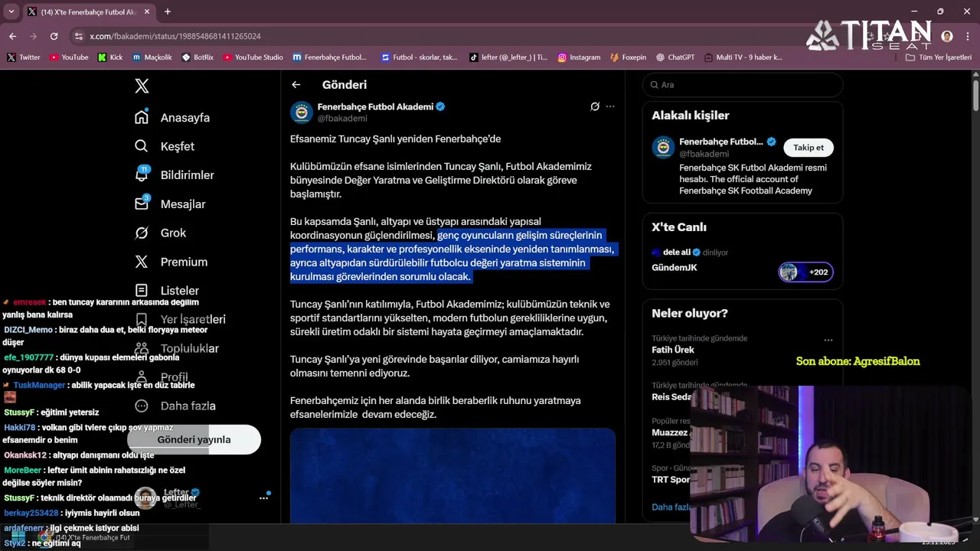Screen dimensions: 980x551
Task: Click browser back arrow
Action: 12,36
